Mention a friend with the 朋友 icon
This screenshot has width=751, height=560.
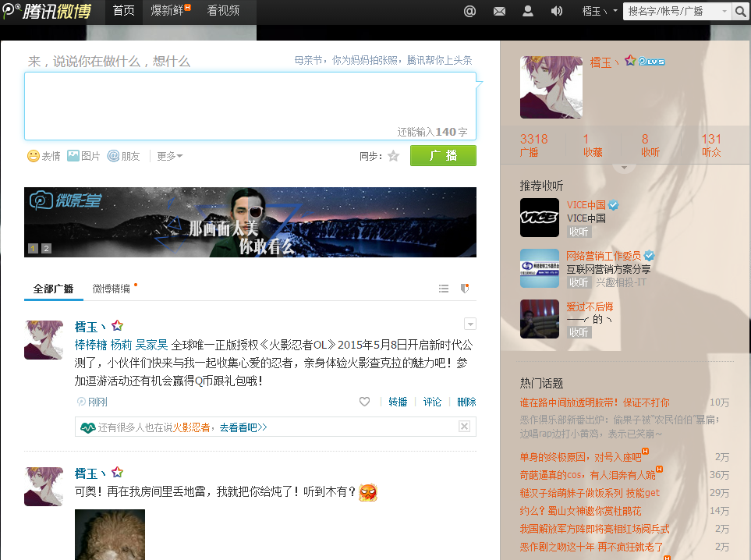click(123, 156)
